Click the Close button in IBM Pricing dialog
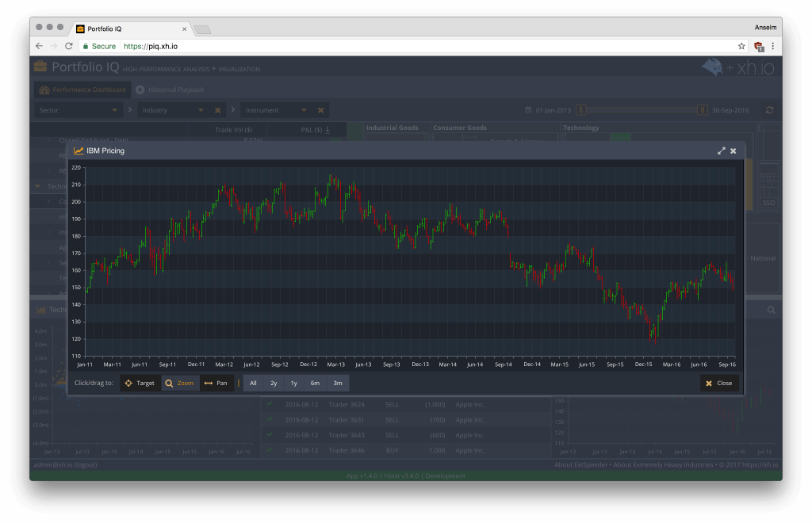 coord(719,384)
